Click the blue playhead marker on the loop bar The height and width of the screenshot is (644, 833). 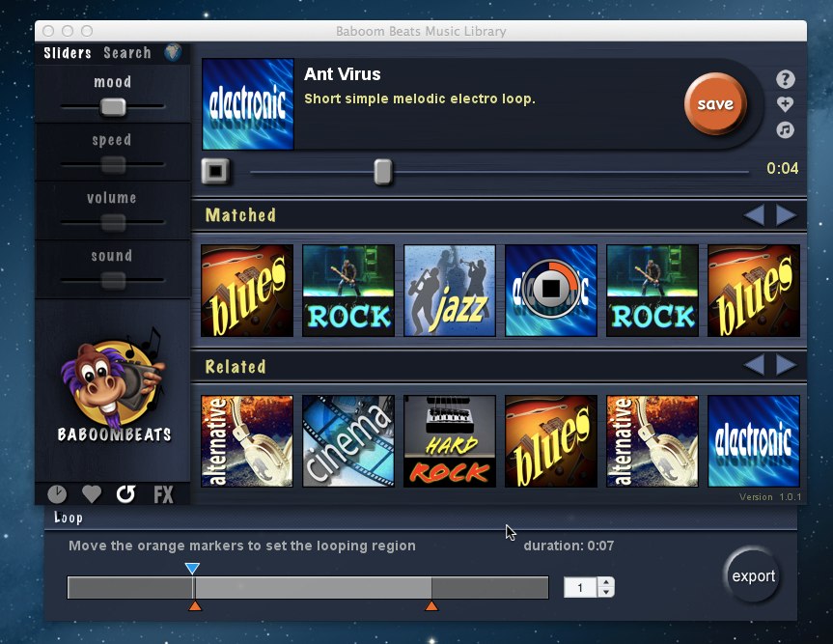point(192,569)
